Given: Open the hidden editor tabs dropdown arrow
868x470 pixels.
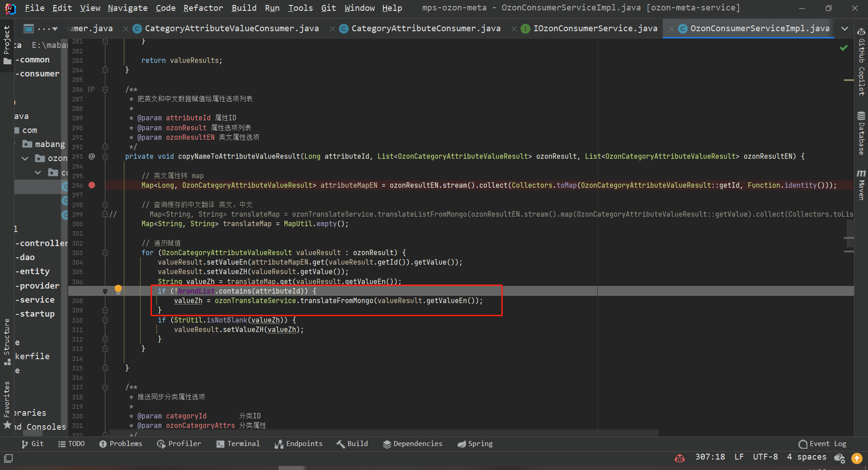Looking at the screenshot, I should (844, 28).
